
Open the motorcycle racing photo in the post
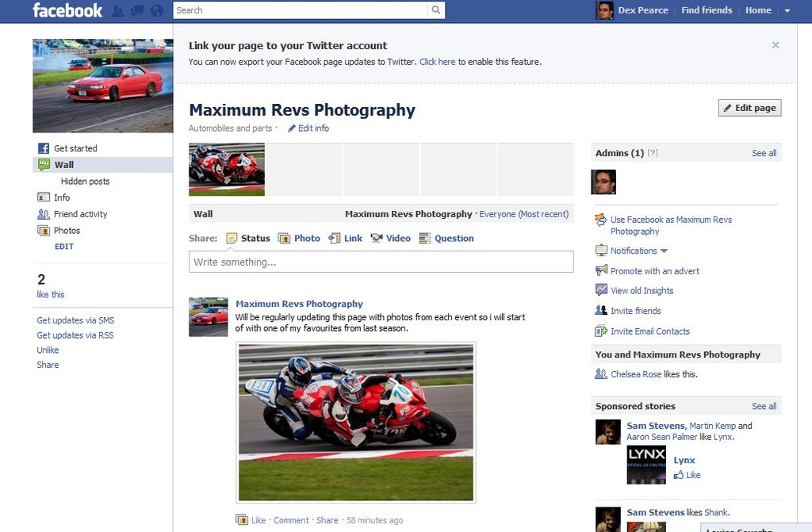356,423
